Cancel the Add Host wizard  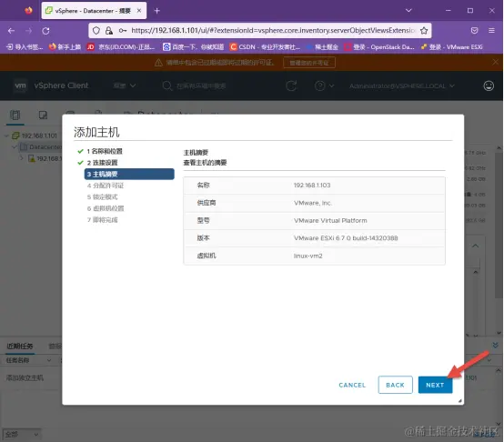[352, 385]
